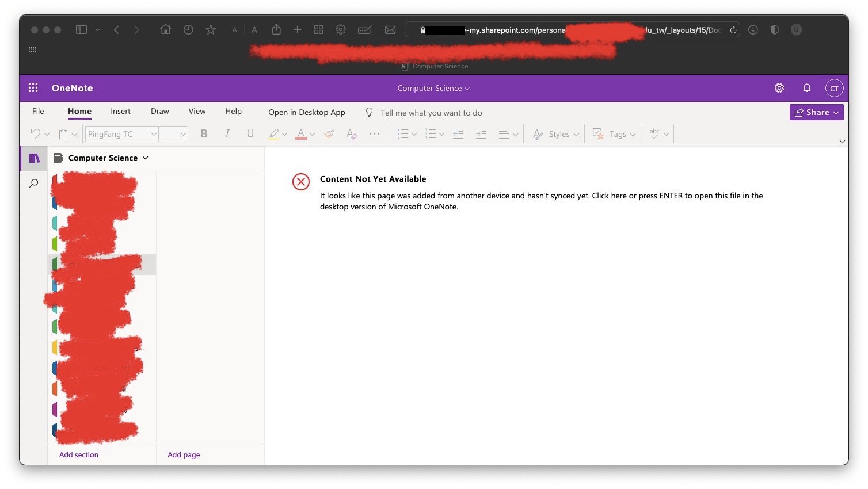868x489 pixels.
Task: Click the Paste clipboard icon
Action: click(x=63, y=134)
